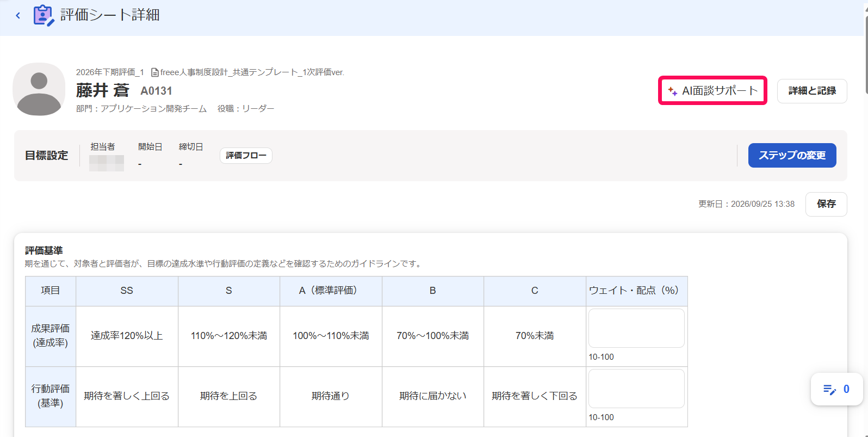Image resolution: width=868 pixels, height=437 pixels.
Task: Click the 開始日 label
Action: coord(150,147)
